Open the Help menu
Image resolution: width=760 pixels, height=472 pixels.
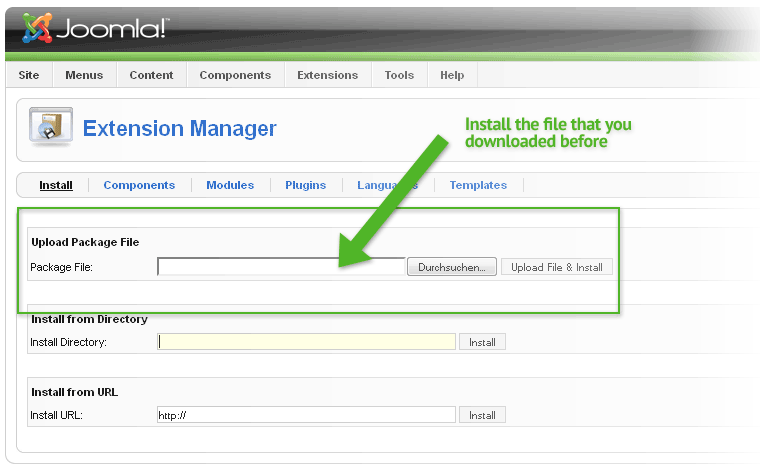click(452, 75)
